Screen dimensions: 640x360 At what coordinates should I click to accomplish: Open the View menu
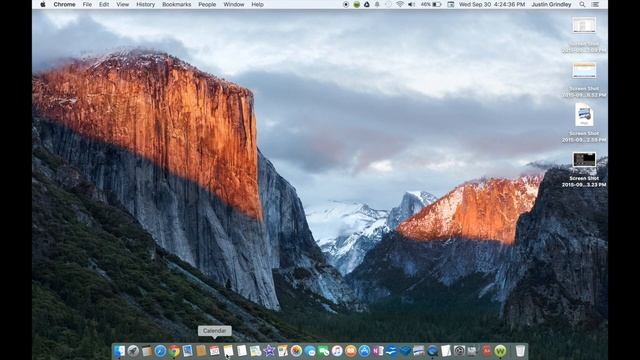pos(122,4)
